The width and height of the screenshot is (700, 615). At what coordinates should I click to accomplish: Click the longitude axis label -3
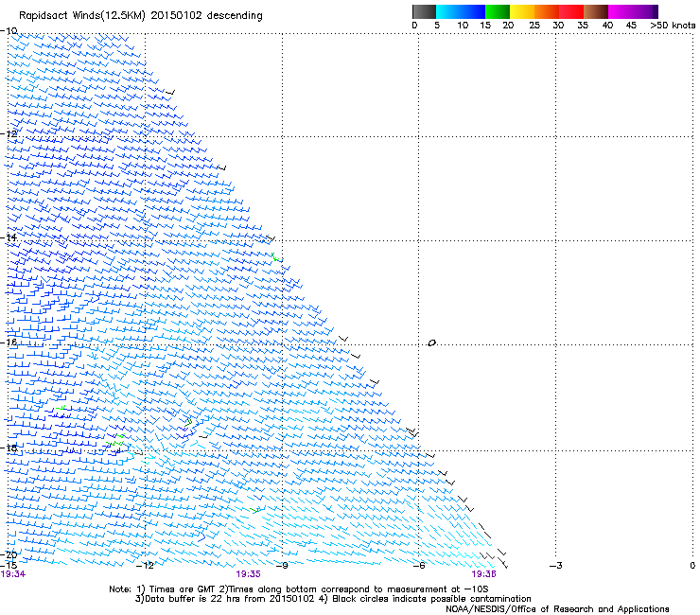(x=556, y=566)
